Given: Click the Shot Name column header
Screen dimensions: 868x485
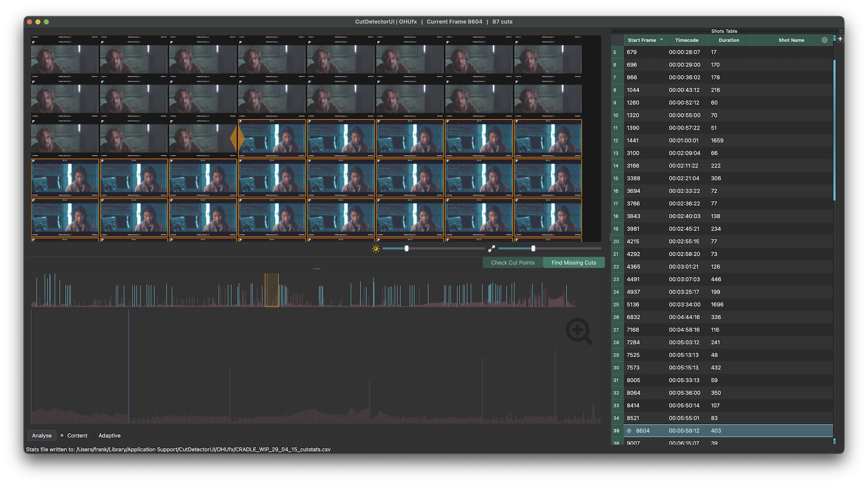Looking at the screenshot, I should (791, 40).
